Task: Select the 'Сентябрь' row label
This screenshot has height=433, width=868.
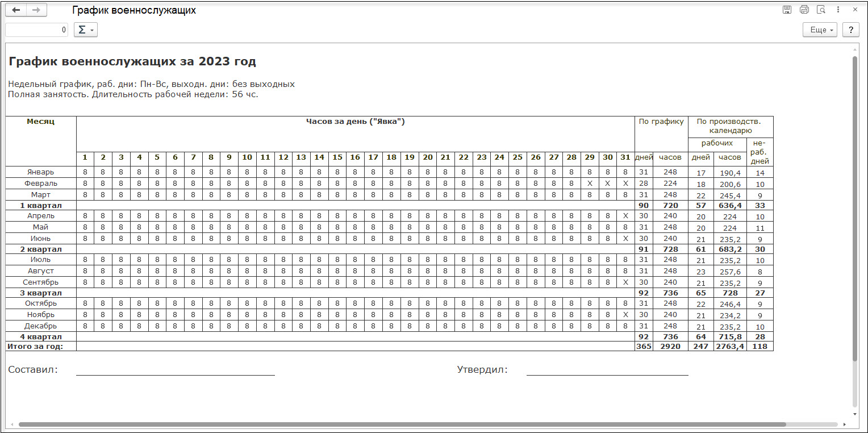Action: [41, 282]
